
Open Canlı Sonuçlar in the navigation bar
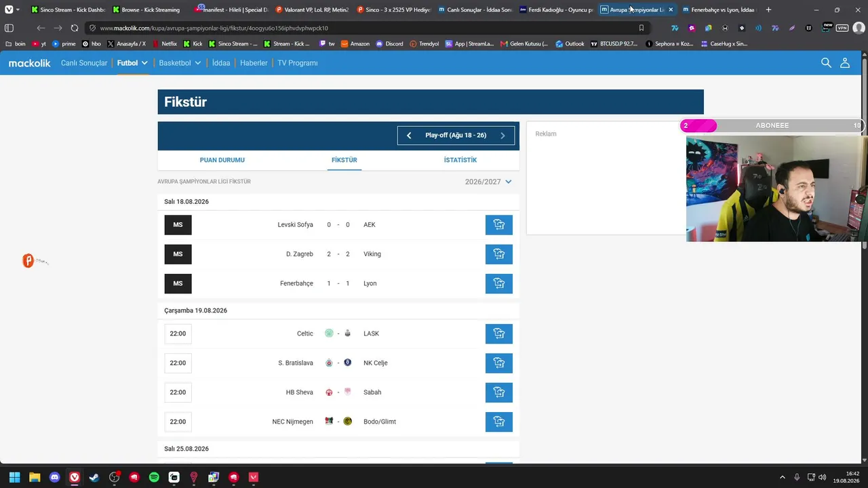click(x=84, y=63)
